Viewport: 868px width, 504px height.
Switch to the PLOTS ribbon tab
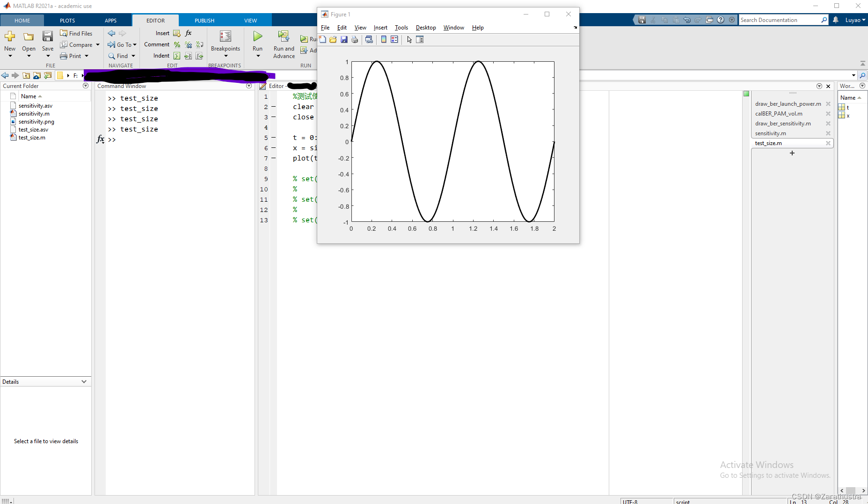(x=67, y=20)
